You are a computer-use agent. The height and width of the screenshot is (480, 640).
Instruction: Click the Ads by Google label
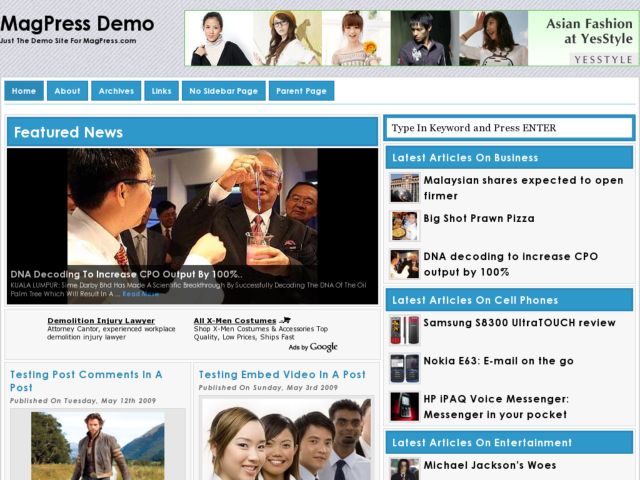tap(313, 347)
